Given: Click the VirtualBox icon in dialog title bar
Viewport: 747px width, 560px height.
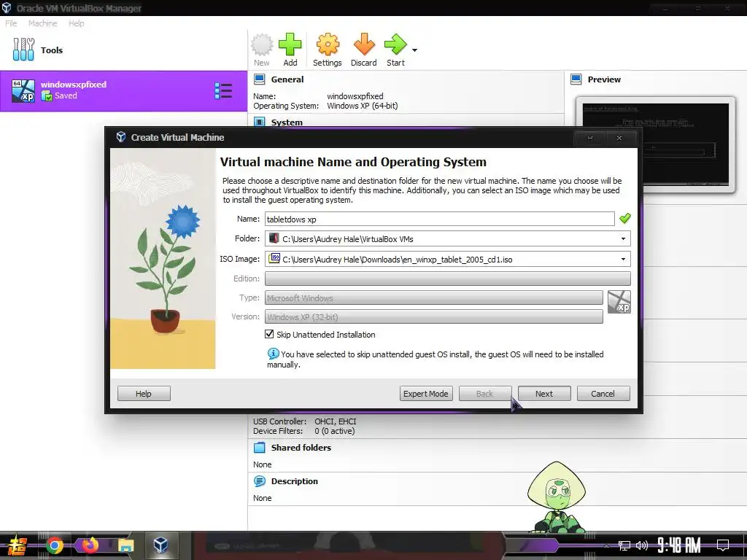Looking at the screenshot, I should [x=121, y=137].
